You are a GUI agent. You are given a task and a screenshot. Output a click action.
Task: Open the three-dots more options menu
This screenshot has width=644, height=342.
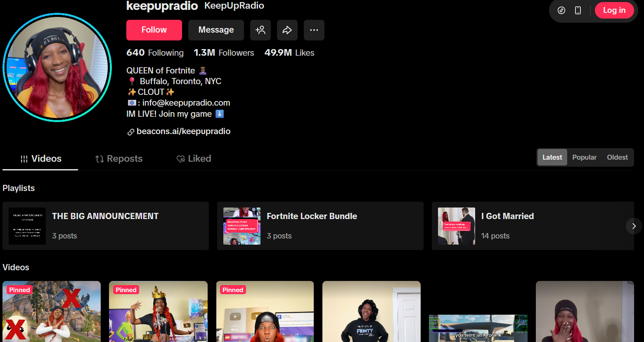[x=314, y=30]
